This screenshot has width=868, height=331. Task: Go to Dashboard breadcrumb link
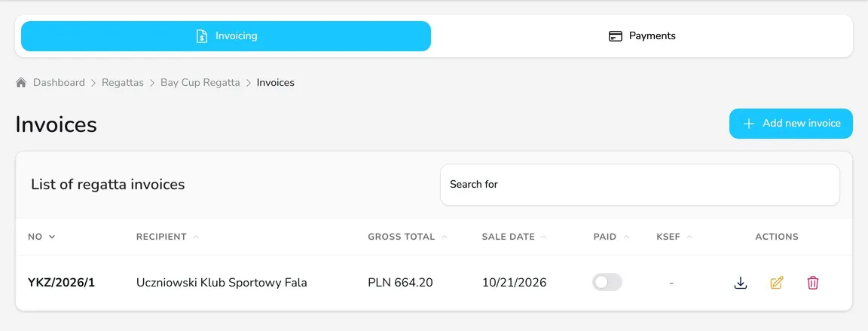pyautogui.click(x=59, y=82)
